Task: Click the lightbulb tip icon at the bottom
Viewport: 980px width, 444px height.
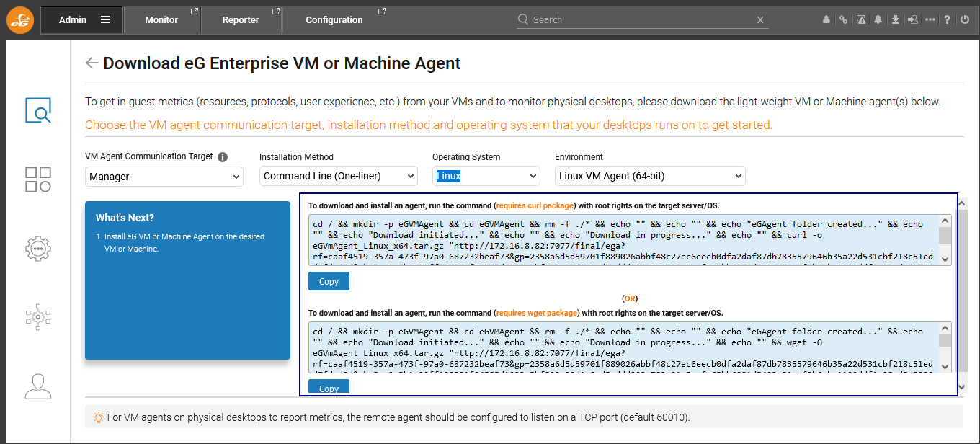Action: 99,417
